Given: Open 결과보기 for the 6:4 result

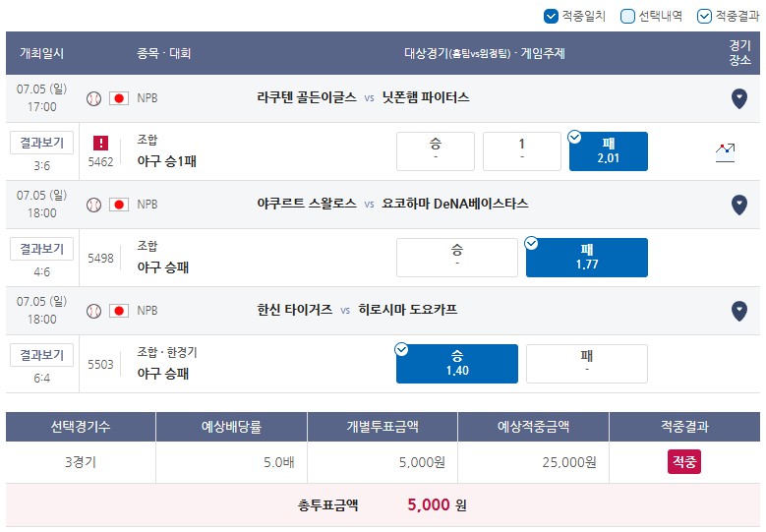Looking at the screenshot, I should coord(41,355).
